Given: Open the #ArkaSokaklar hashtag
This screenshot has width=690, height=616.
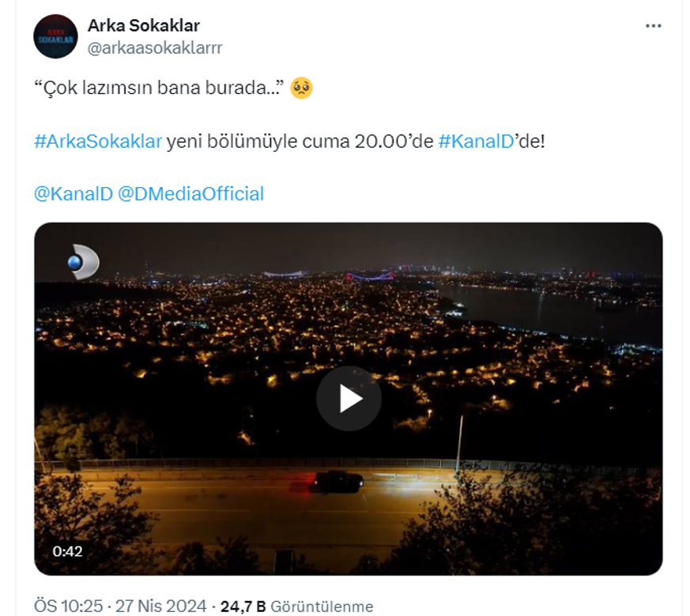Looking at the screenshot, I should pyautogui.click(x=98, y=141).
